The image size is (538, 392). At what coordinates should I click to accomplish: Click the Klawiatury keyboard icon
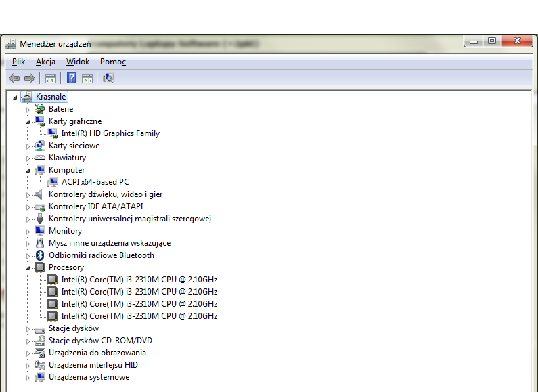coord(40,158)
